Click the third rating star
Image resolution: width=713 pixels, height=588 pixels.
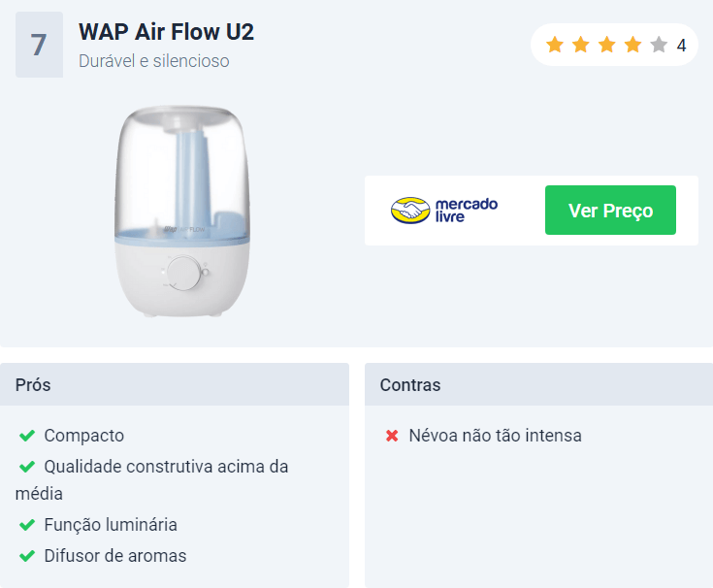(606, 45)
